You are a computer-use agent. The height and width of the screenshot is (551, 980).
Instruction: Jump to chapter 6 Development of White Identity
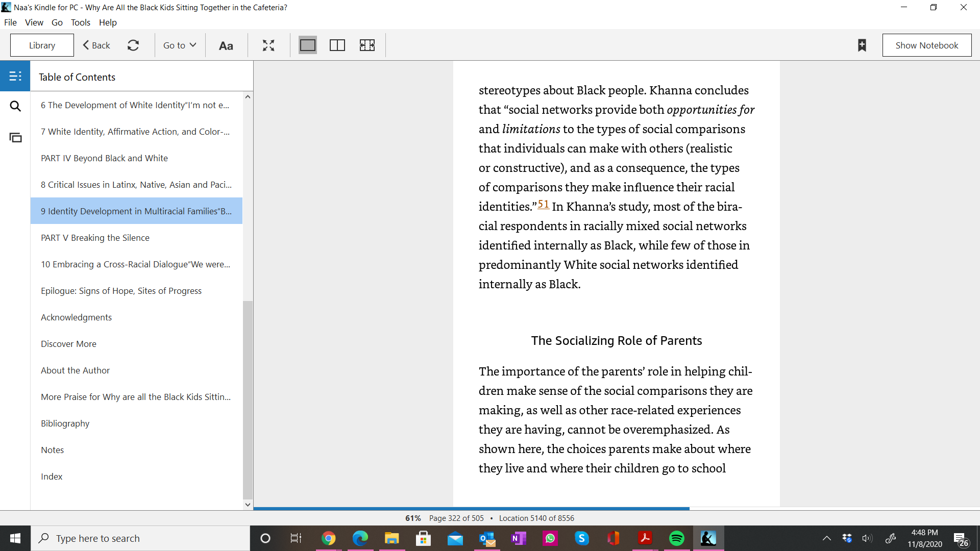pos(136,105)
